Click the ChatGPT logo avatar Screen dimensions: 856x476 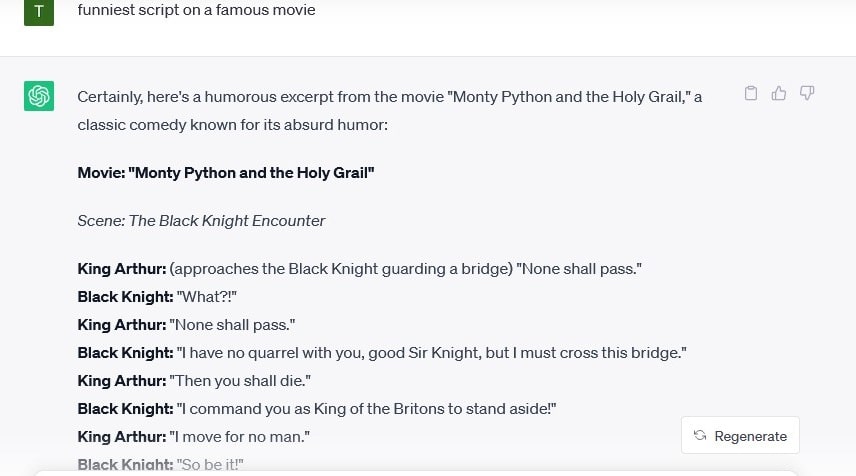point(39,96)
